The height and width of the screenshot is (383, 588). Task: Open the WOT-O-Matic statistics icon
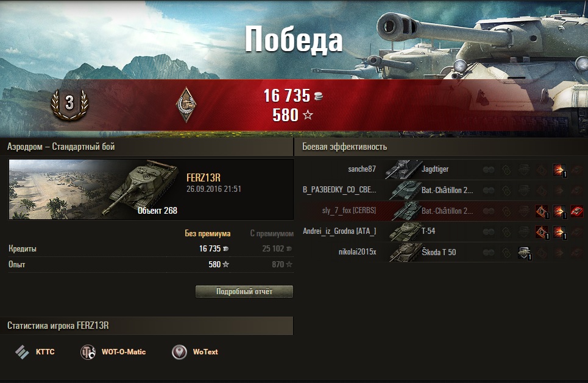tap(88, 352)
